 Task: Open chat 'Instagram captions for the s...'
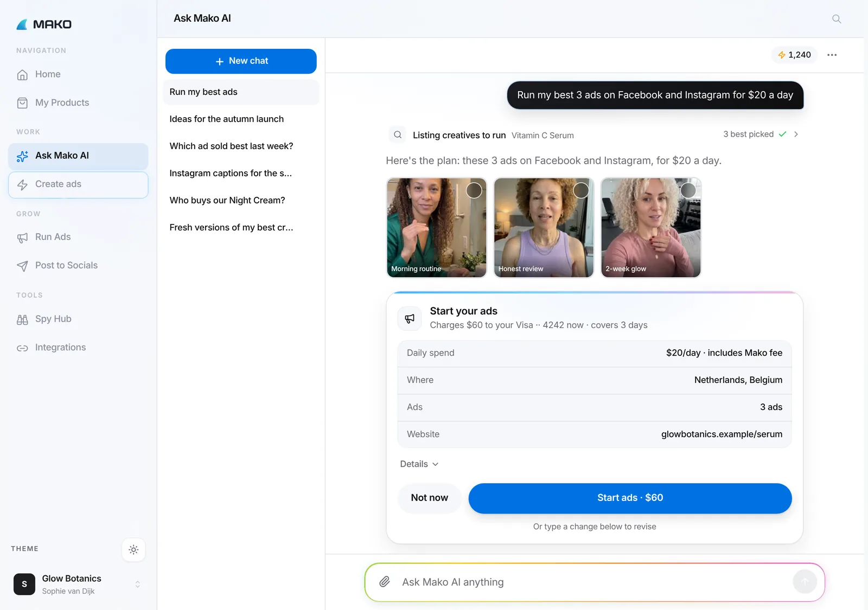click(x=241, y=174)
